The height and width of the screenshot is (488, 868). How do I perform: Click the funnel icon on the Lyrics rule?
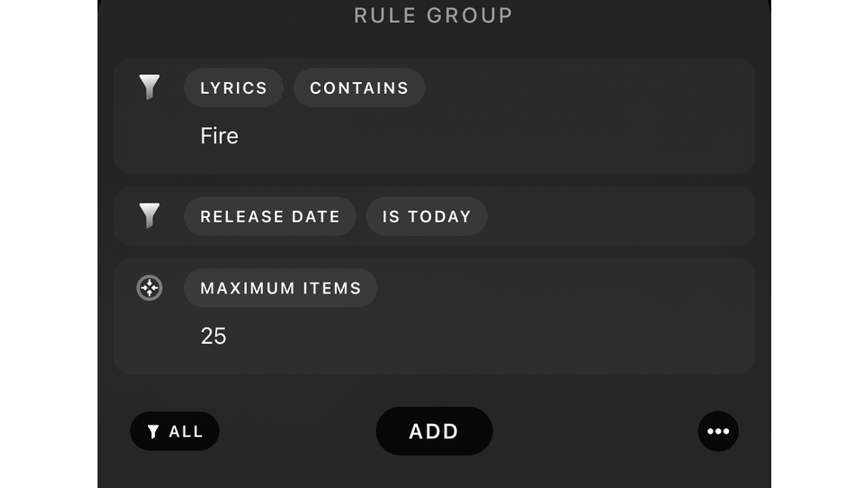pos(149,87)
